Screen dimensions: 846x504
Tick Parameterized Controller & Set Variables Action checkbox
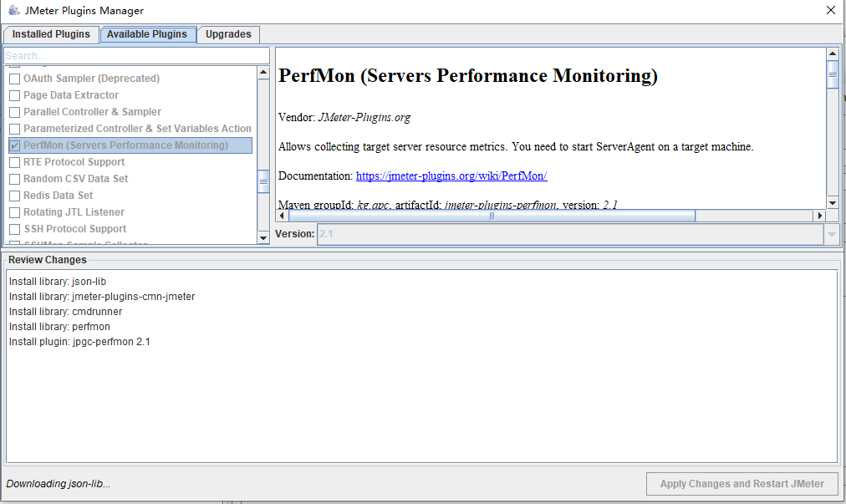14,129
